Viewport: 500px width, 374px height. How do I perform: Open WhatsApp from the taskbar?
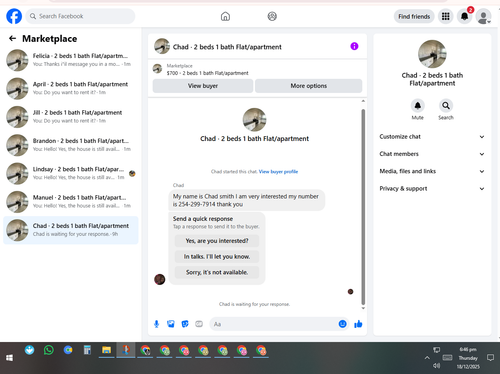(x=49, y=350)
